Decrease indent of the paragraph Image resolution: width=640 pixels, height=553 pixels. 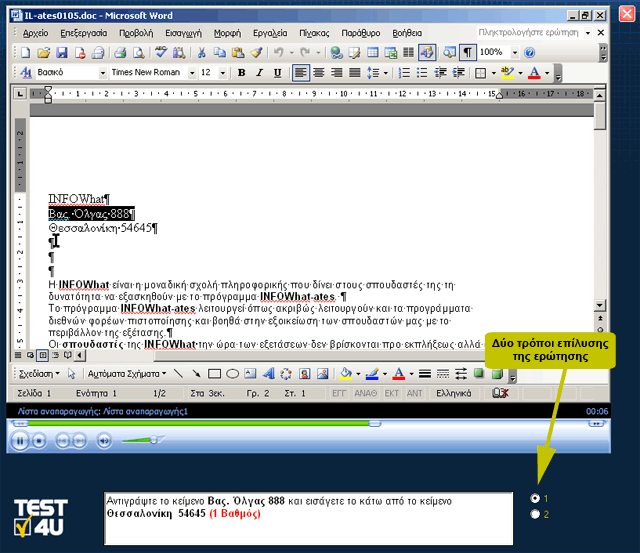pyautogui.click(x=440, y=73)
